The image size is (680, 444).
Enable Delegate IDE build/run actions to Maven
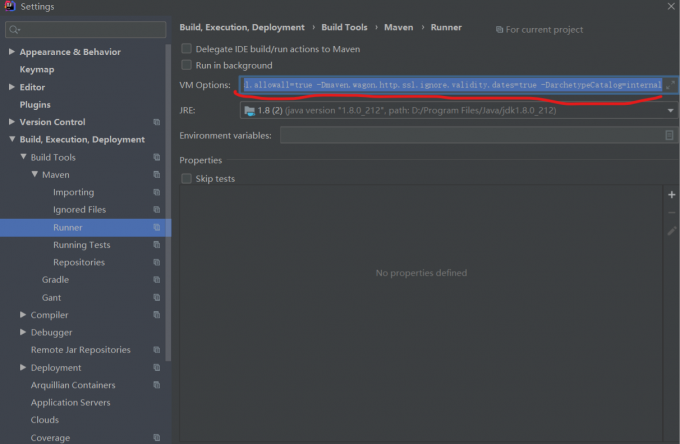[x=186, y=49]
